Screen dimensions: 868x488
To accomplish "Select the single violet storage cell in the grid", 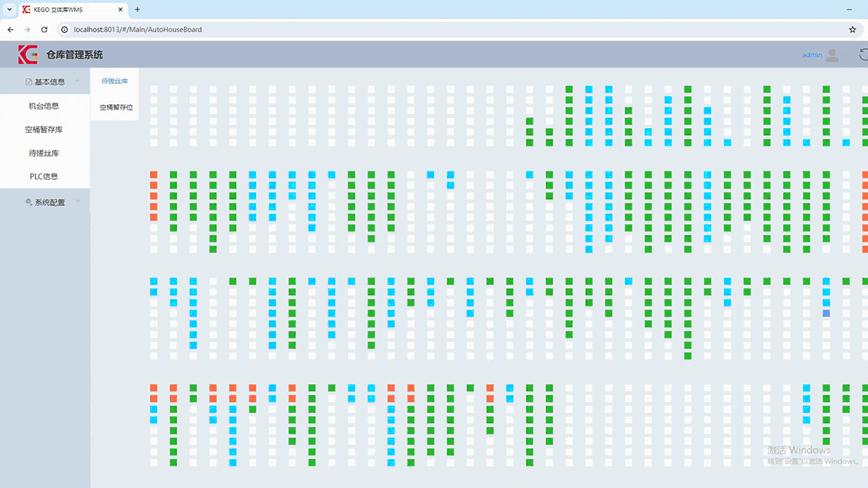I will [x=826, y=313].
